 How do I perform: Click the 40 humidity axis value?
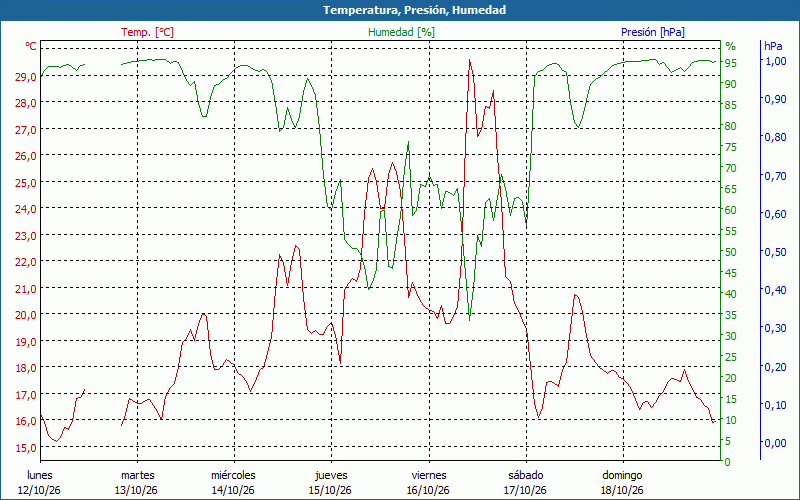pyautogui.click(x=731, y=294)
